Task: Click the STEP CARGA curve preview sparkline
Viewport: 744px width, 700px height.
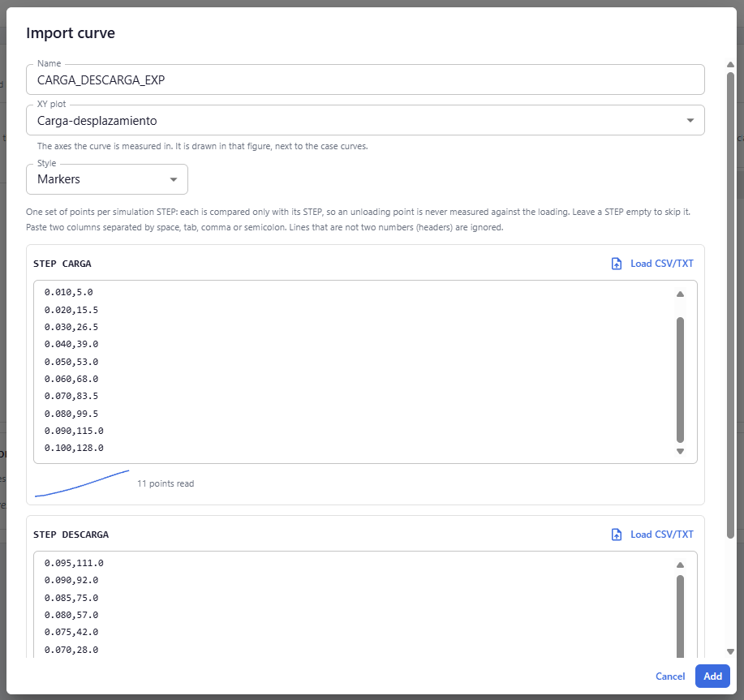Action: (82, 483)
